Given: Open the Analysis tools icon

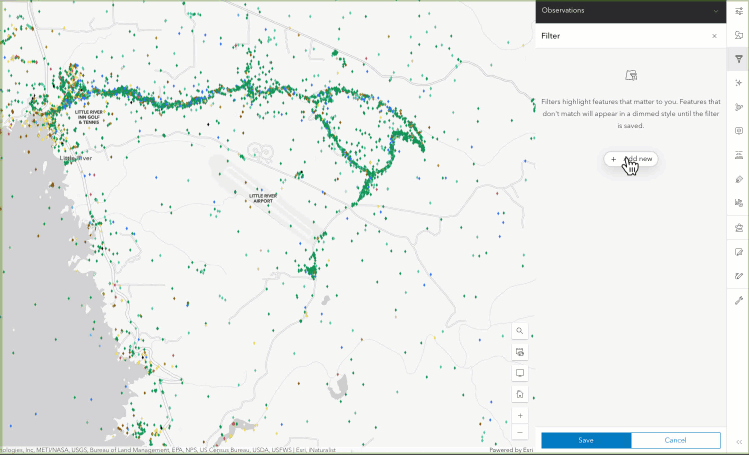Looking at the screenshot, I should pos(738,228).
